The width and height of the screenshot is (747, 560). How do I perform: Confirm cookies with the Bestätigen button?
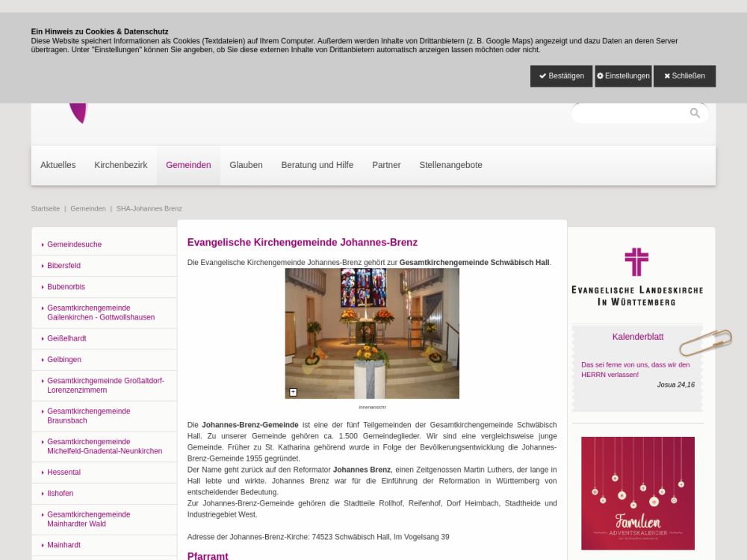point(561,76)
